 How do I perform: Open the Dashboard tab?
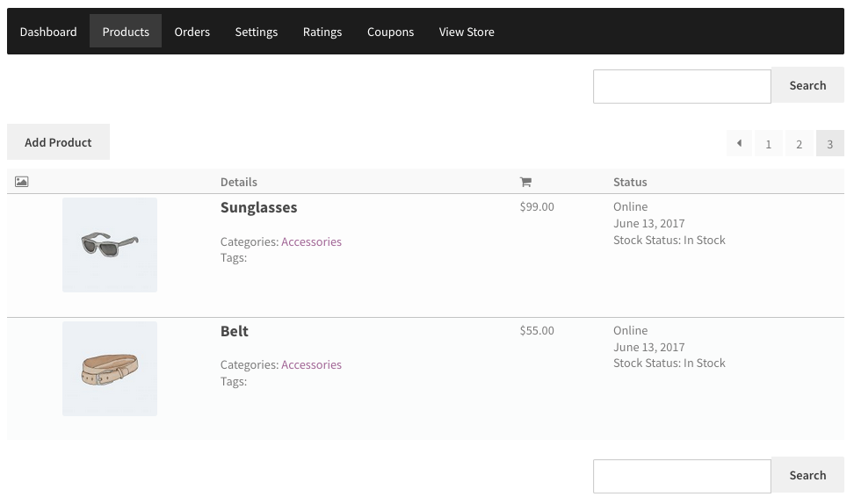48,32
